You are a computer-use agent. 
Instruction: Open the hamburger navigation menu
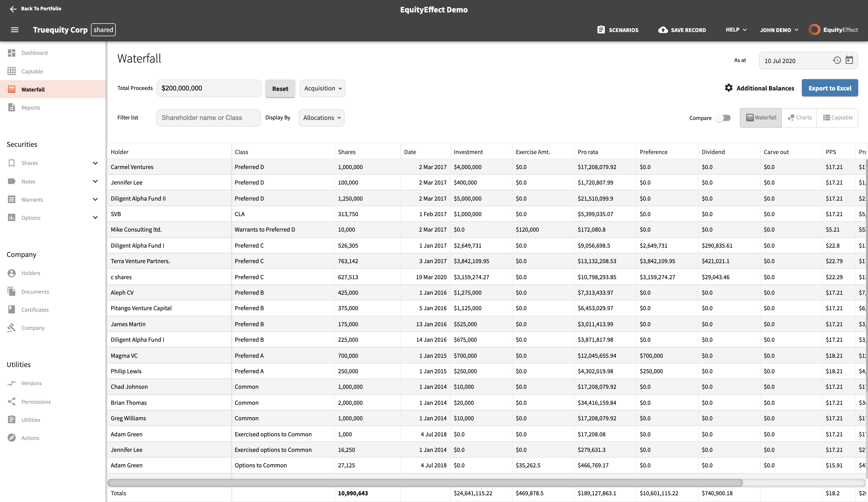[15, 30]
